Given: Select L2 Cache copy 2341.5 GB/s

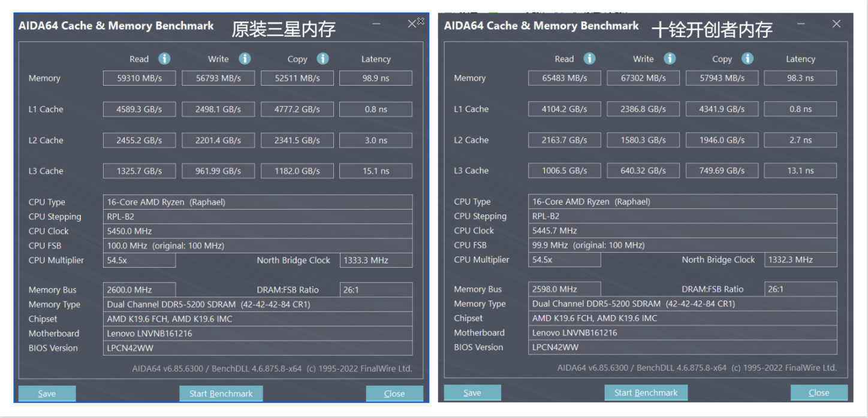Looking at the screenshot, I should [297, 140].
